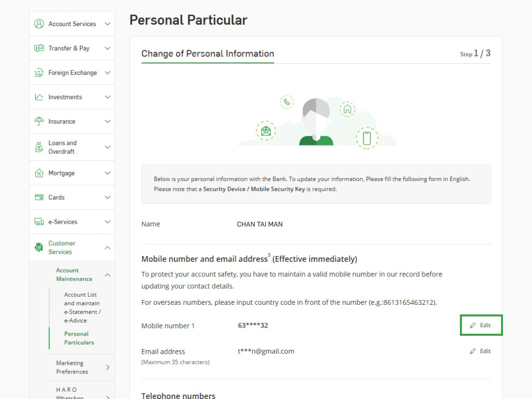Click the Customer Services headset icon
The height and width of the screenshot is (399, 532).
(39, 248)
